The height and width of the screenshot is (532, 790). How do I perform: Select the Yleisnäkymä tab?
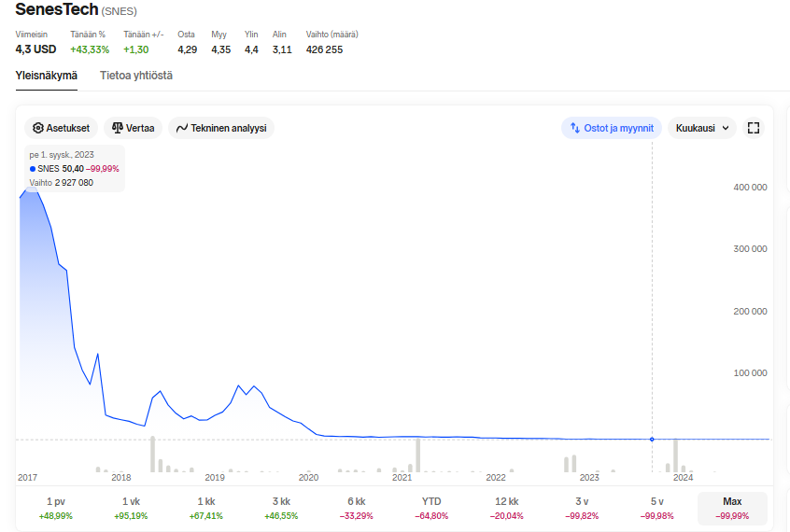click(x=47, y=76)
